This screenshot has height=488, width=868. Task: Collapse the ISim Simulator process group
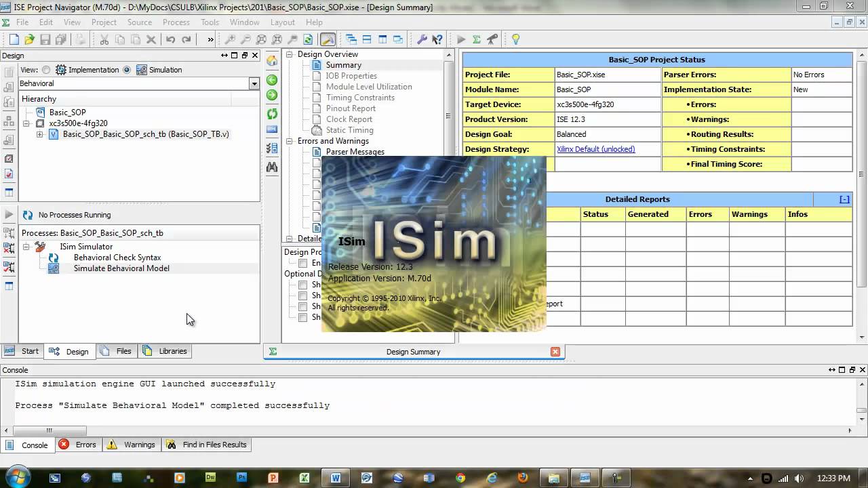pyautogui.click(x=26, y=247)
